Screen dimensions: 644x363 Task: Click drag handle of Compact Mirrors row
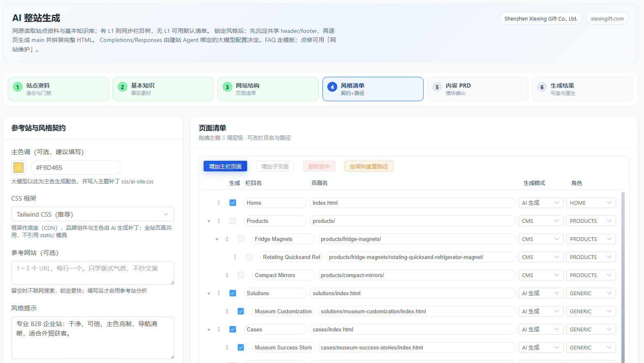pos(227,275)
